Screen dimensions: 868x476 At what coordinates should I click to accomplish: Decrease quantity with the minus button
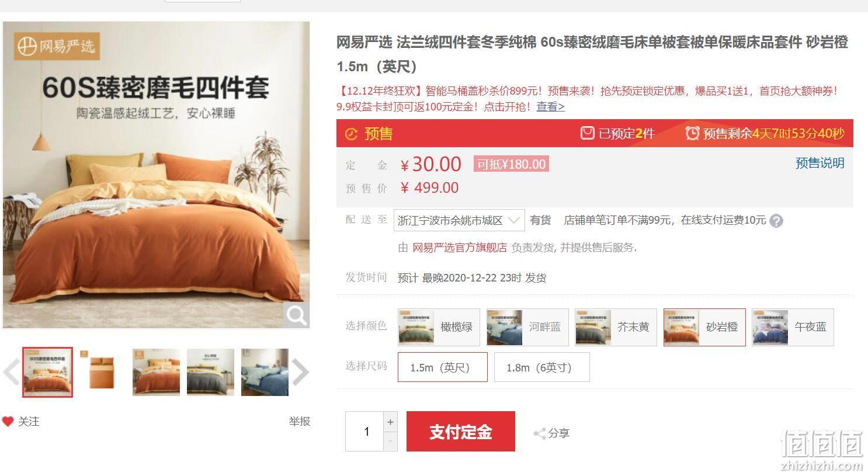pyautogui.click(x=390, y=442)
